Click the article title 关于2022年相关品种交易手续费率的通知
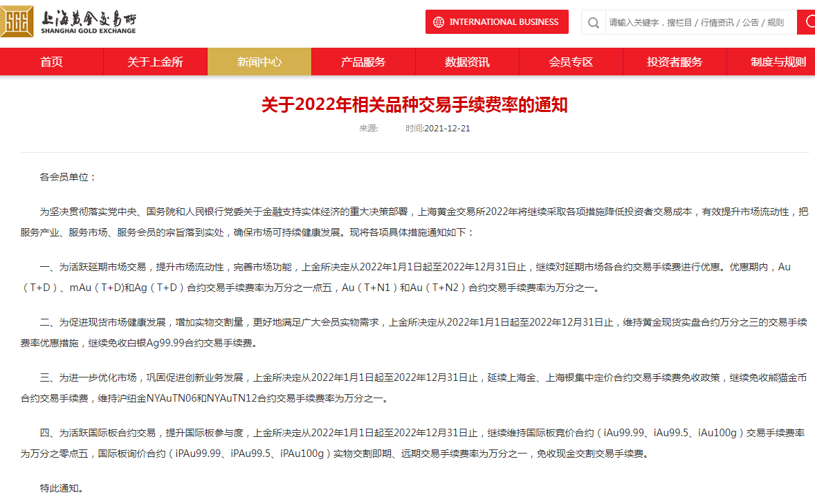Viewport: 815px width, 504px height. (x=414, y=105)
